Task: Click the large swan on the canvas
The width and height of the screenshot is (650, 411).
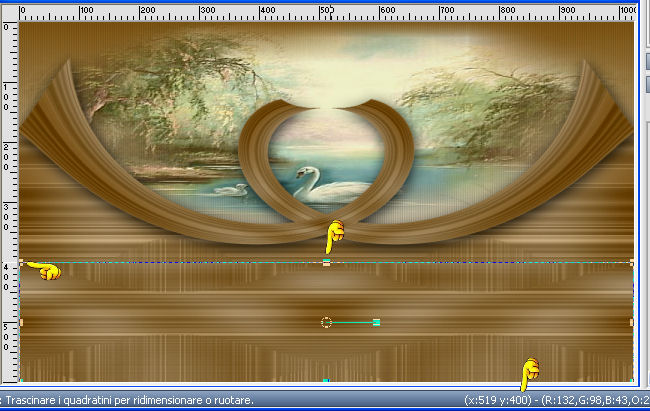Action: [x=332, y=185]
